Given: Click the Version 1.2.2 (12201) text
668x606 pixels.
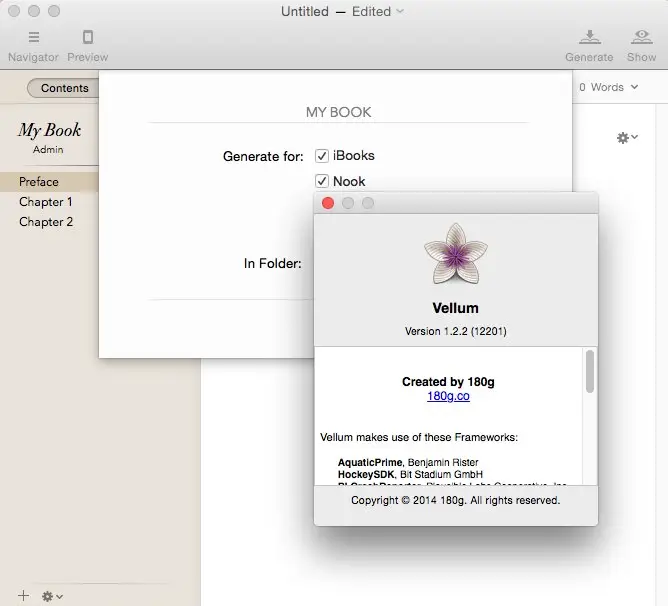Looking at the screenshot, I should point(455,332).
